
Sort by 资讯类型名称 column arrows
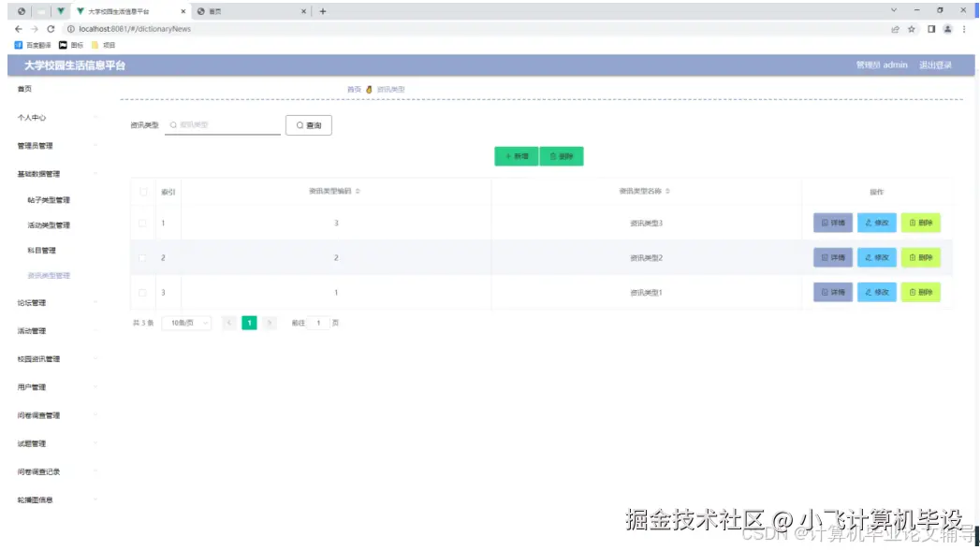pyautogui.click(x=667, y=191)
